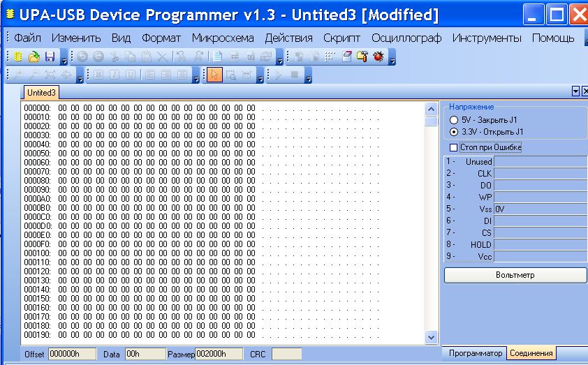Open the Действия menu
Screen dimensions: 588x365
[x=288, y=38]
